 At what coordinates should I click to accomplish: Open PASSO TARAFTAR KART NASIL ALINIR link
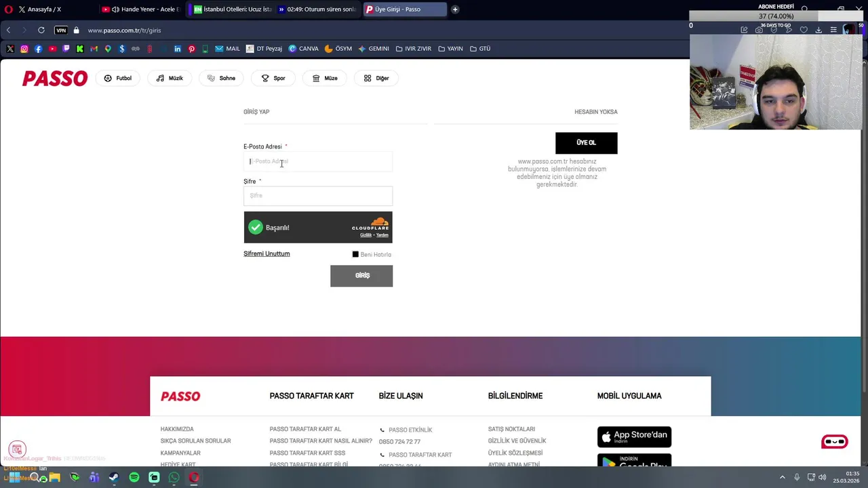coord(321,441)
